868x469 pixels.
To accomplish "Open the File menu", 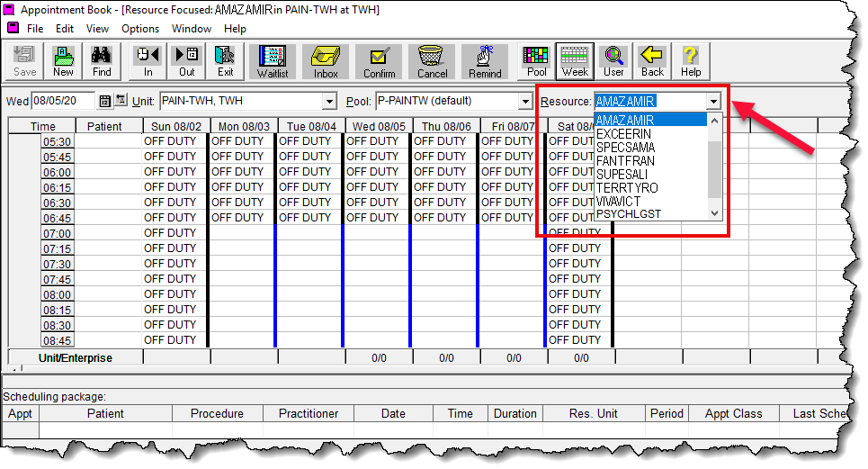I will (35, 29).
